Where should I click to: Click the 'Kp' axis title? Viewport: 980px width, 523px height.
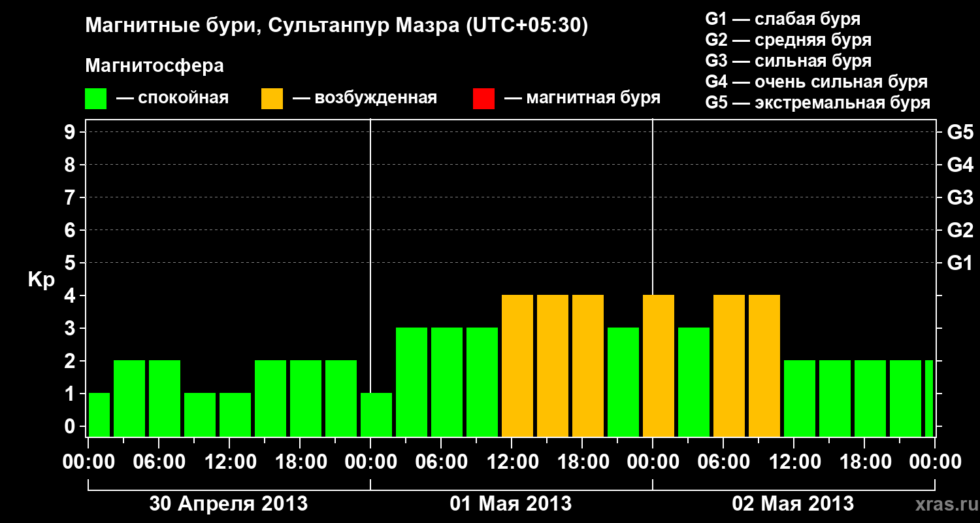click(x=41, y=279)
